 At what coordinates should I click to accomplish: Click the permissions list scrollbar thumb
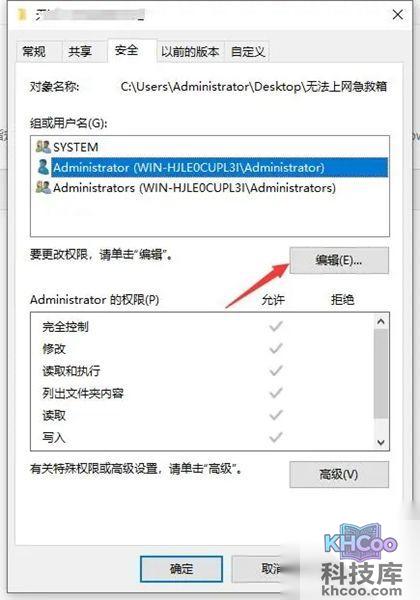(x=381, y=374)
